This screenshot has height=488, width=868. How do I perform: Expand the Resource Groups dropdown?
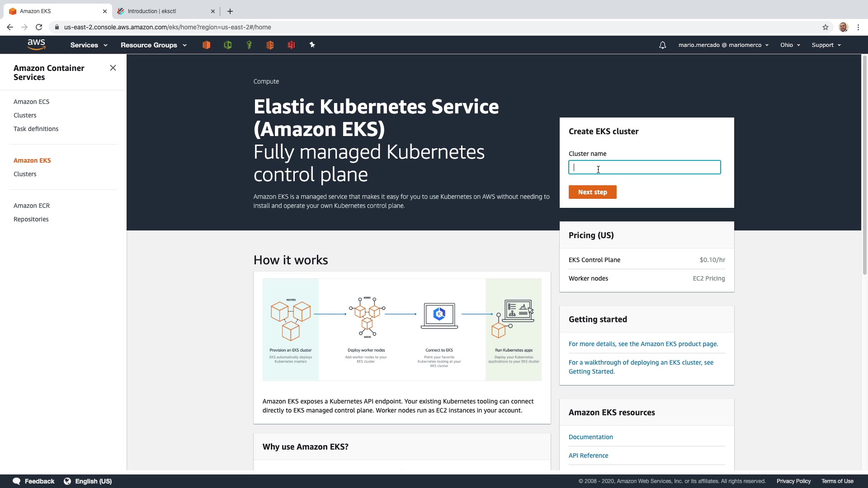[153, 45]
